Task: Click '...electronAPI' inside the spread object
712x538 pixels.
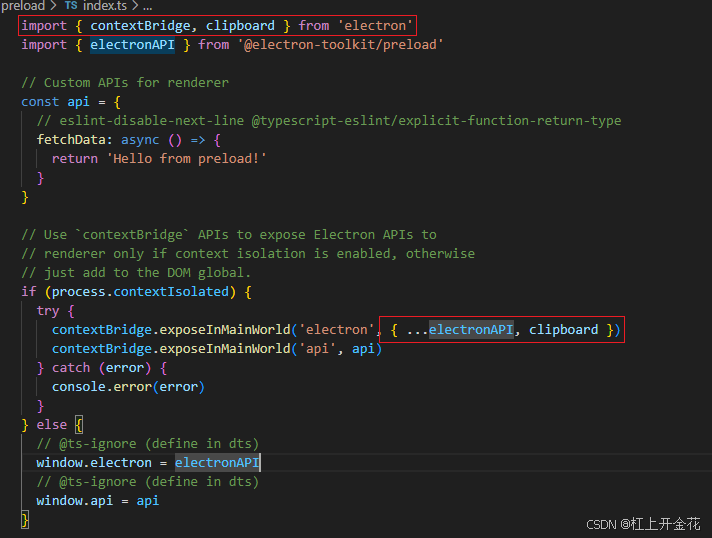Action: pyautogui.click(x=460, y=330)
